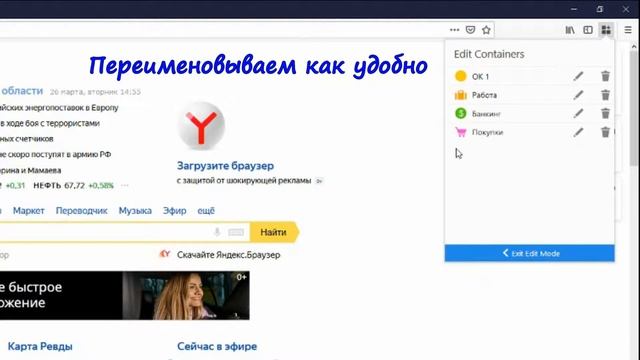Open news headline скоро поступят в армию РФ

pos(56,155)
